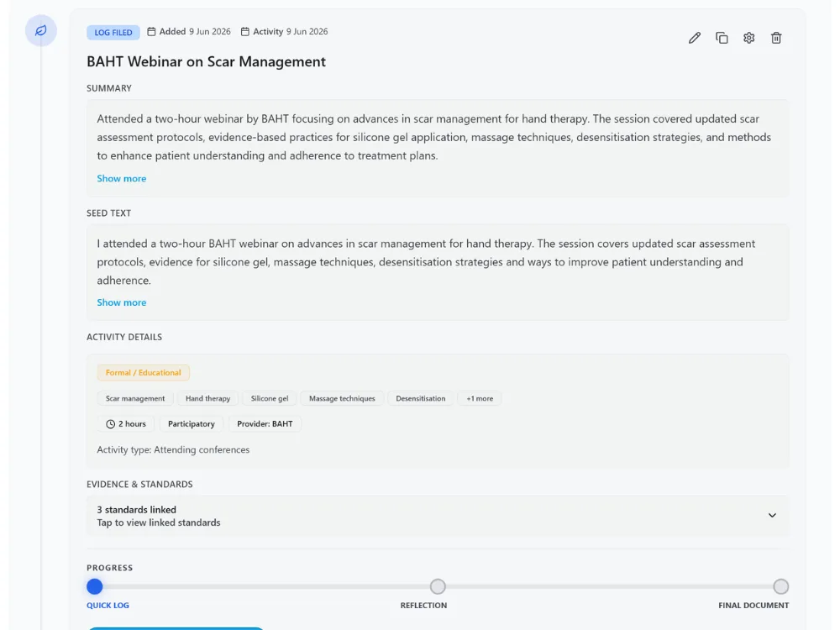Click the Hand therapy tag
The height and width of the screenshot is (630, 840).
click(207, 398)
